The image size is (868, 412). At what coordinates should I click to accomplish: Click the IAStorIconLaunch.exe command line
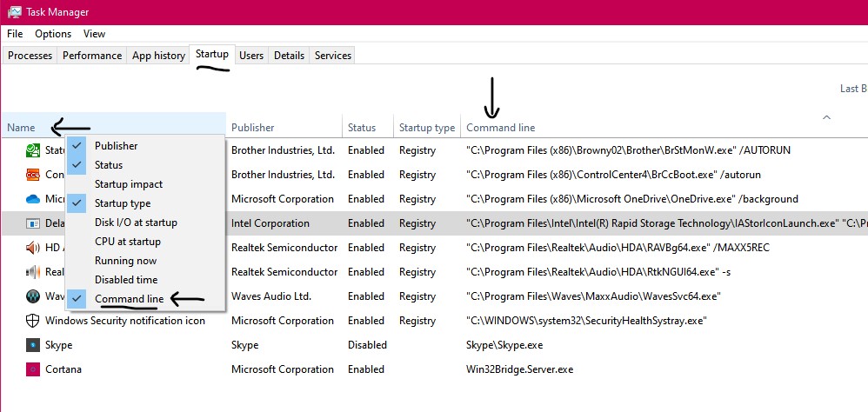click(x=667, y=223)
